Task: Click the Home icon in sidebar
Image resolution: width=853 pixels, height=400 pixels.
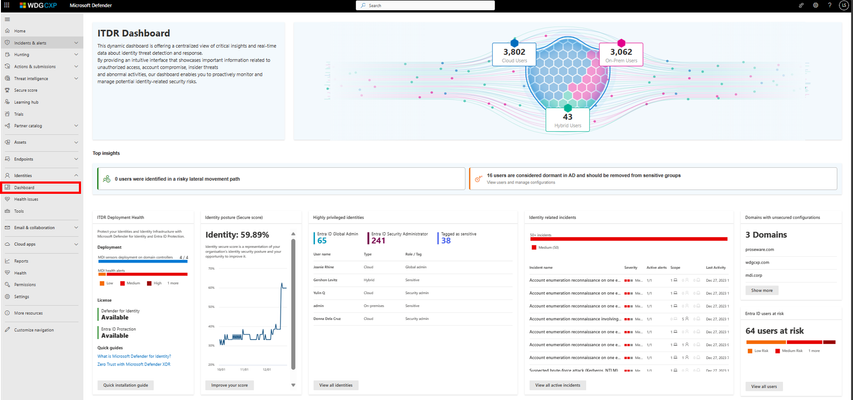Action: (7, 31)
